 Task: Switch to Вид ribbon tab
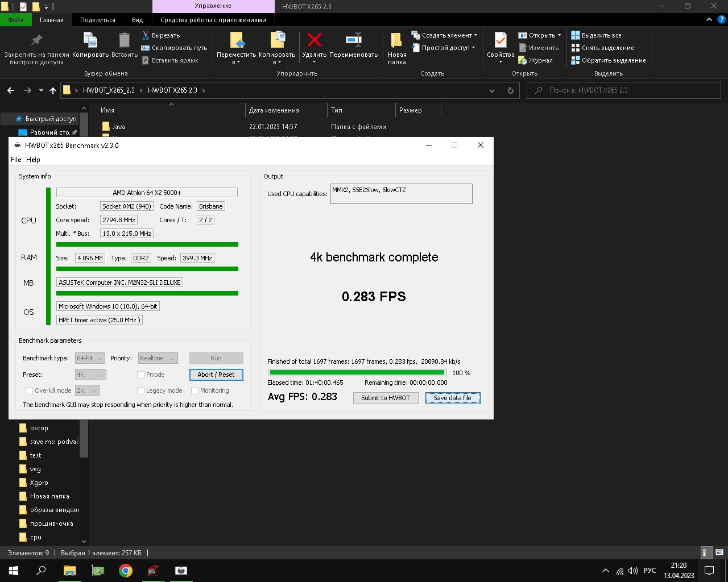138,20
